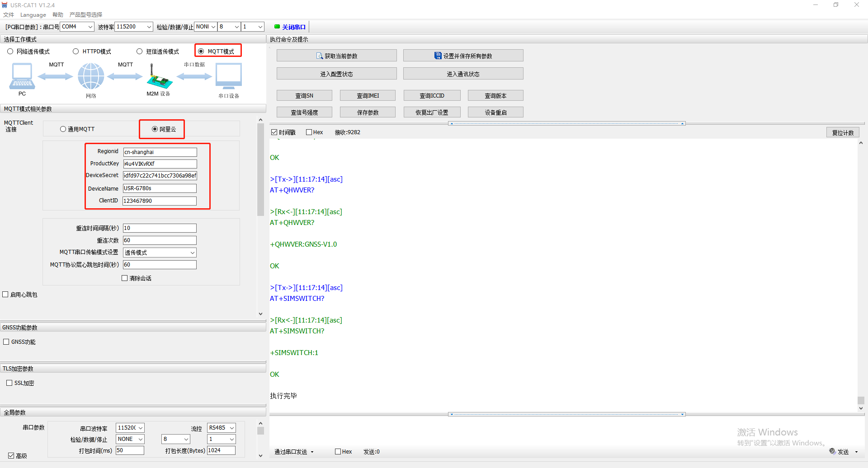Click the serial device monitor icon
868x468 pixels.
pos(228,76)
